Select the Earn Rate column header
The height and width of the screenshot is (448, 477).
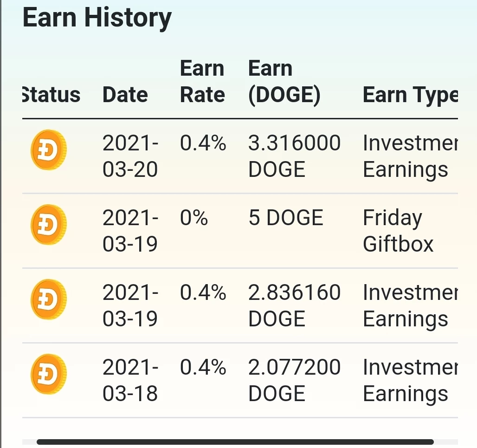pos(202,81)
